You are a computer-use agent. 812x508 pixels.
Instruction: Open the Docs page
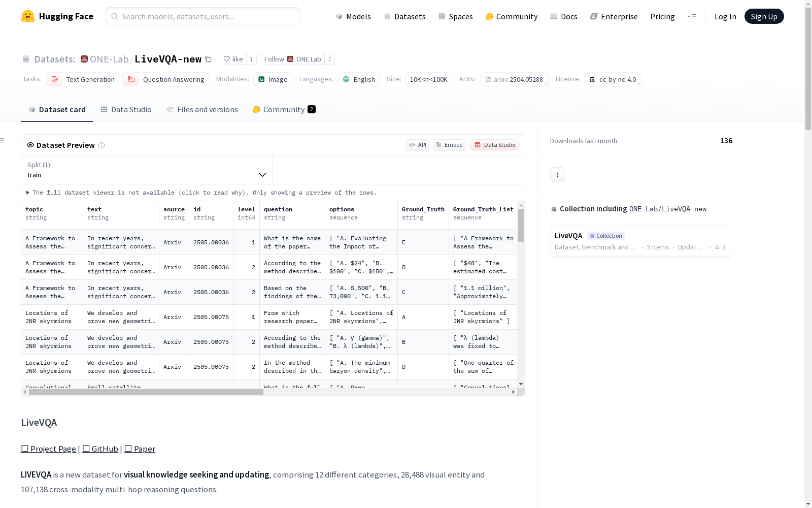click(x=564, y=16)
